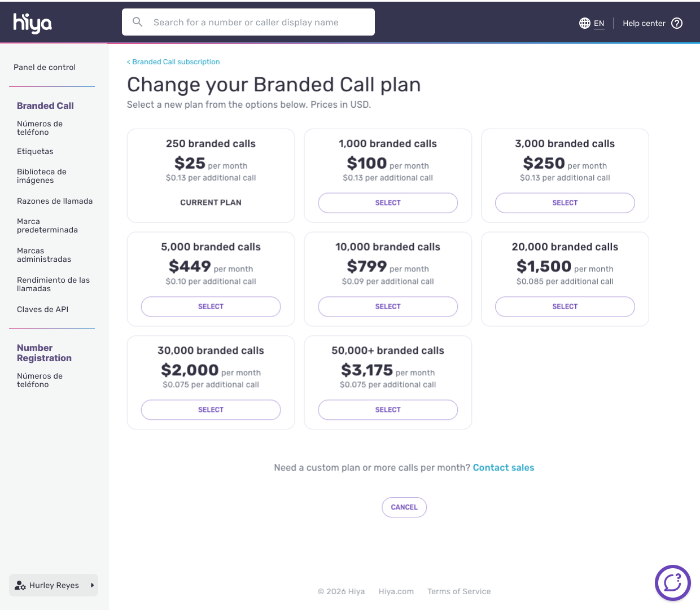This screenshot has width=700, height=610.
Task: Go to Etiquetas in sidebar
Action: 35,151
